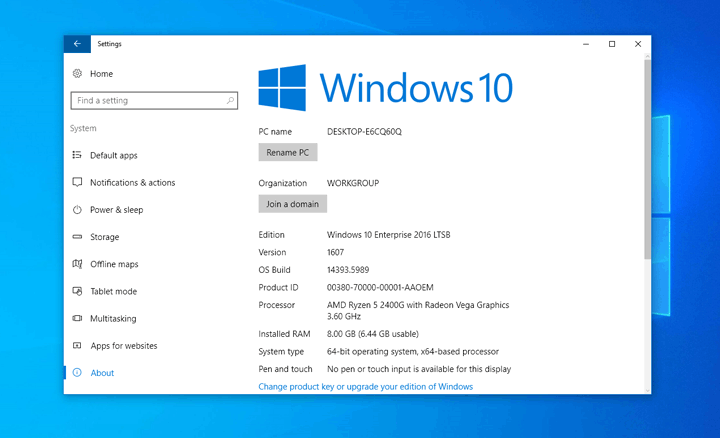Click the version value 1607
Screen dimensions: 720x438
[335, 252]
